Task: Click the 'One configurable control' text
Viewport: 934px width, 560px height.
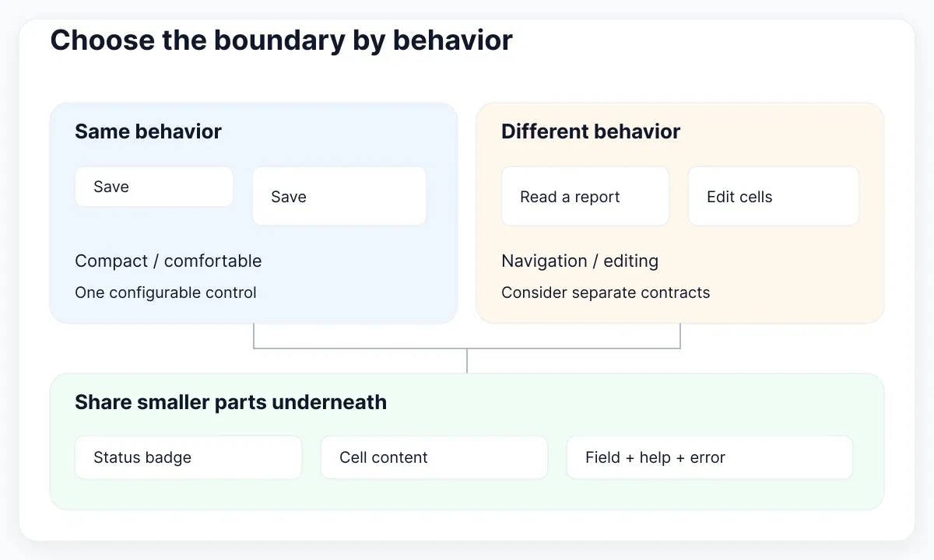Action: click(166, 292)
